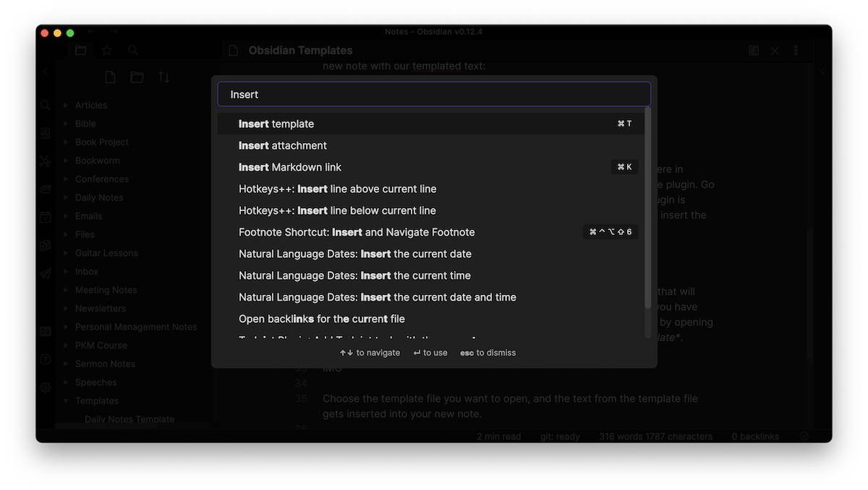The height and width of the screenshot is (490, 868).
Task: Expand the Bible folder arrow
Action: [x=66, y=124]
